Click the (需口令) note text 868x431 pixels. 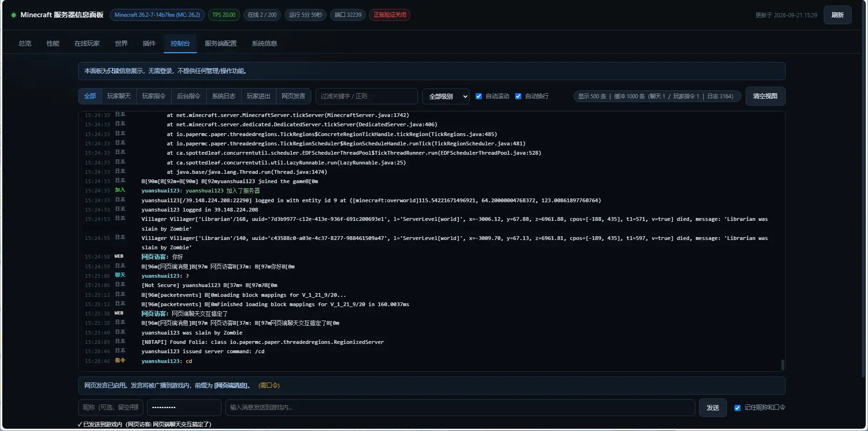point(269,385)
